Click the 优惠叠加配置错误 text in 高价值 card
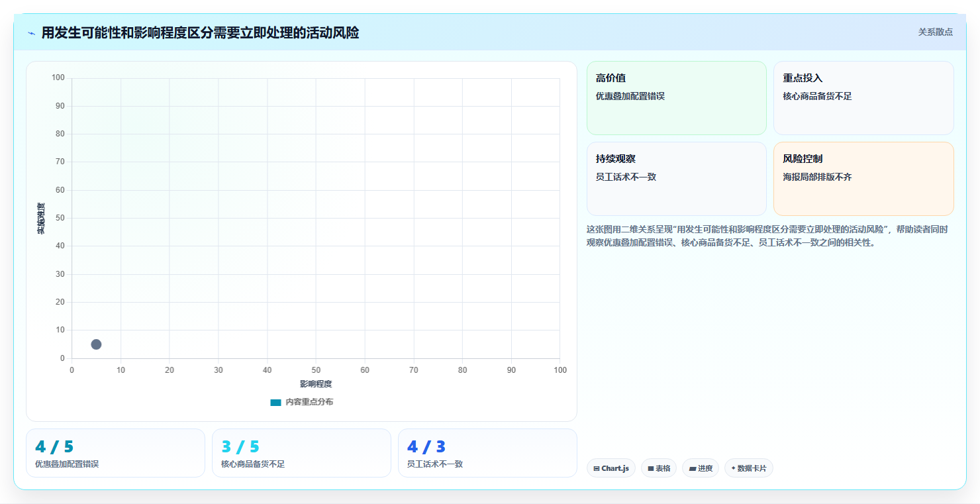Screen dimensions: 980x504 click(x=630, y=96)
